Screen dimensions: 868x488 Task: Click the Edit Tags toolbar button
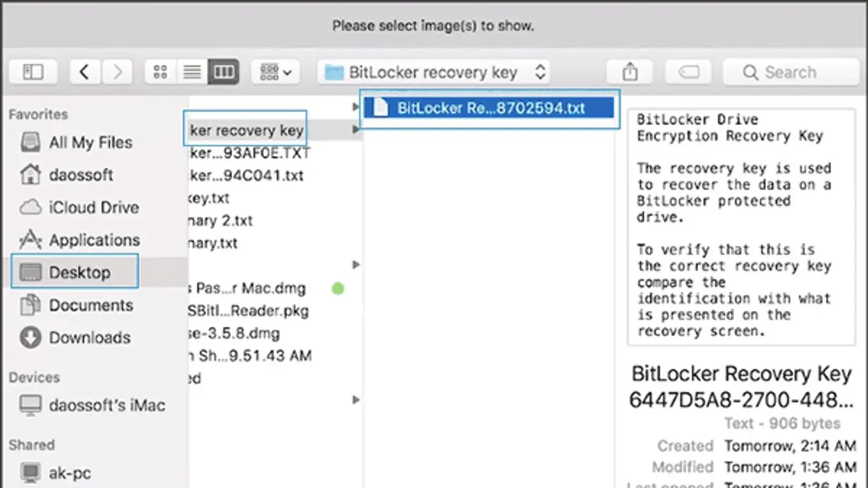pos(688,72)
